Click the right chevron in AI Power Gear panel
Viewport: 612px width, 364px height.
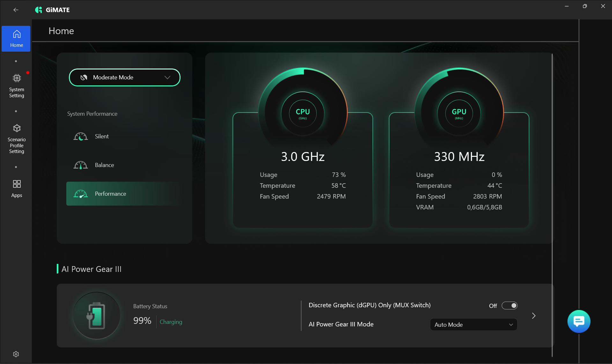coord(534,316)
